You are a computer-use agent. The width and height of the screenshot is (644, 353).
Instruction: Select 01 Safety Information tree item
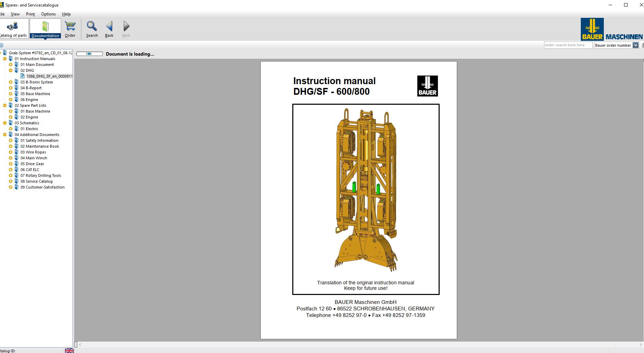pyautogui.click(x=39, y=140)
